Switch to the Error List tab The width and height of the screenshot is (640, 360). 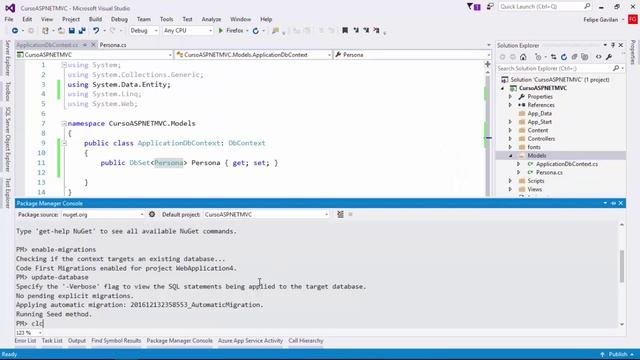coord(25,340)
